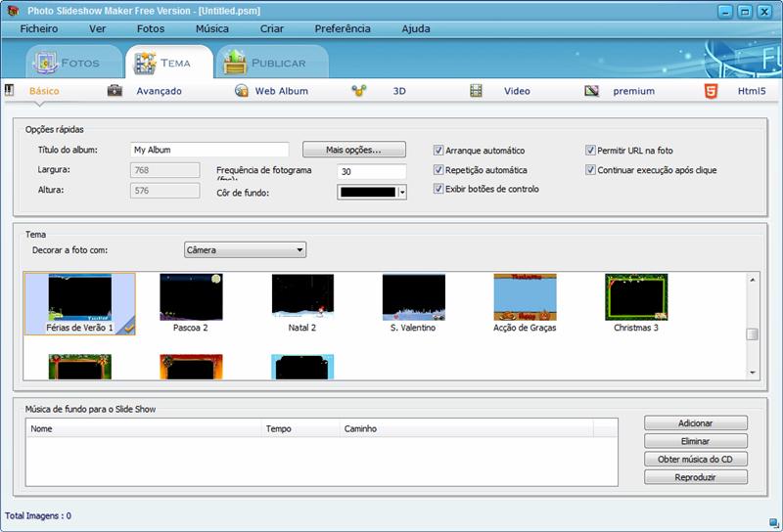Screen dimensions: 783x532
Task: Click the Nome column header
Action: pyautogui.click(x=144, y=428)
